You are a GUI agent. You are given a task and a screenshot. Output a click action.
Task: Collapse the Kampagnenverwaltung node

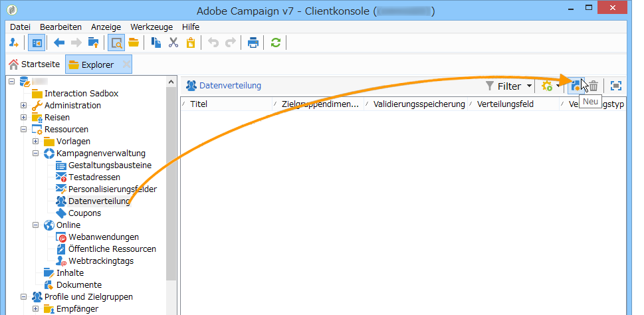pyautogui.click(x=35, y=154)
